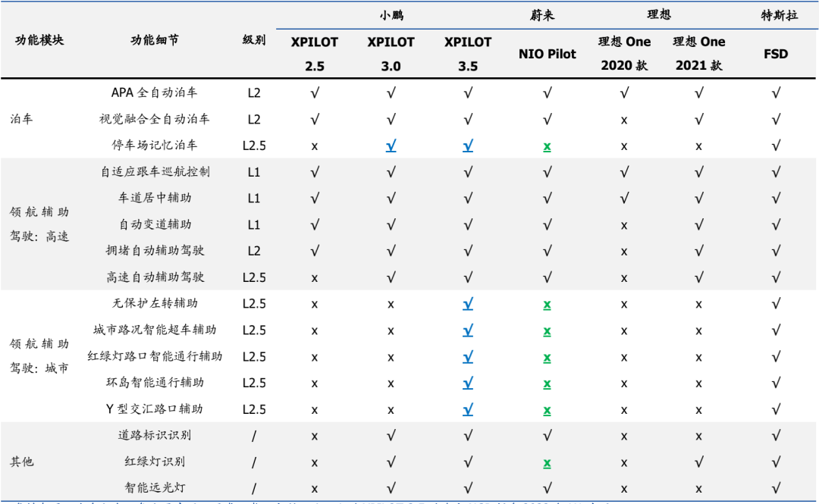Select the XPILOT 3.0 column header

point(391,54)
